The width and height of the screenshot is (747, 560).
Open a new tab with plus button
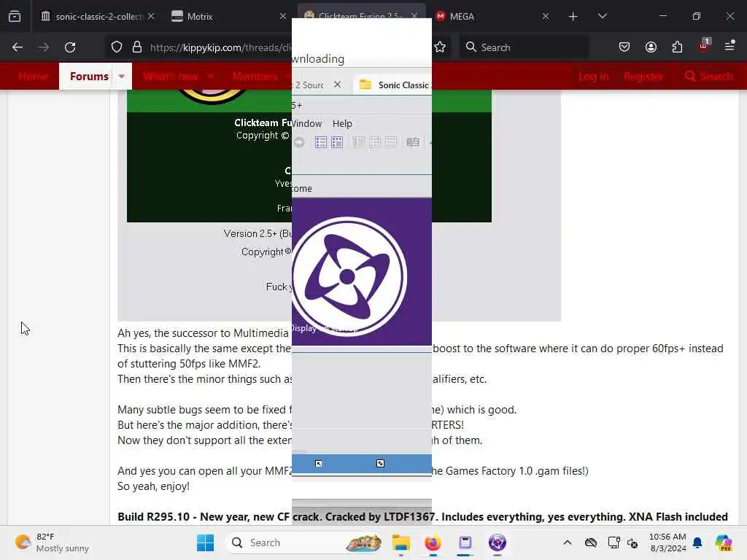(573, 17)
